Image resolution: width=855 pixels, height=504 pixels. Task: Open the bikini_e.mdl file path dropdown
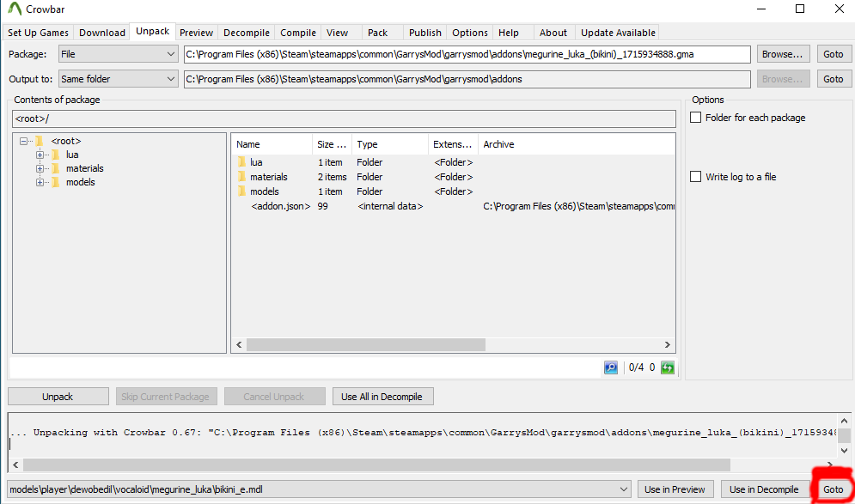click(623, 489)
